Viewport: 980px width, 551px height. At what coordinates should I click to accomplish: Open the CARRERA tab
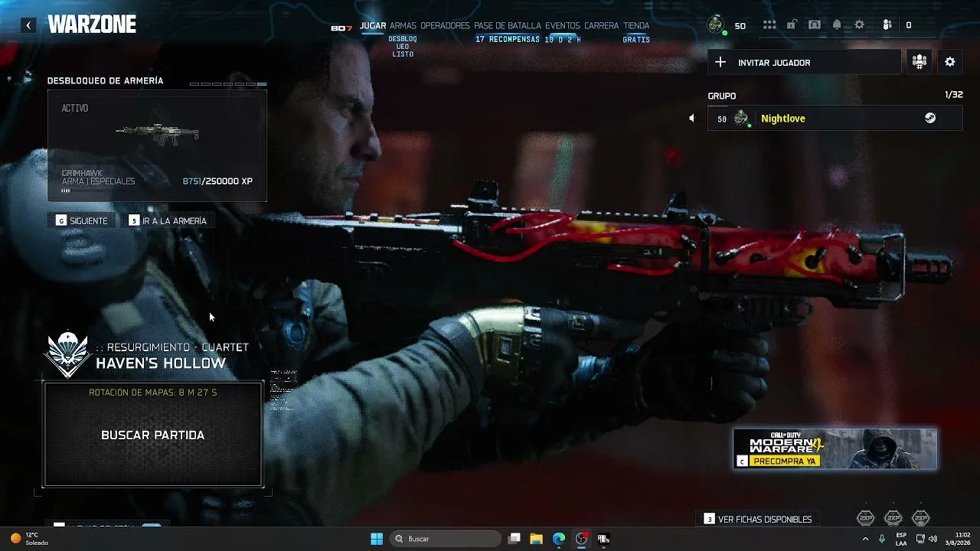(x=601, y=26)
